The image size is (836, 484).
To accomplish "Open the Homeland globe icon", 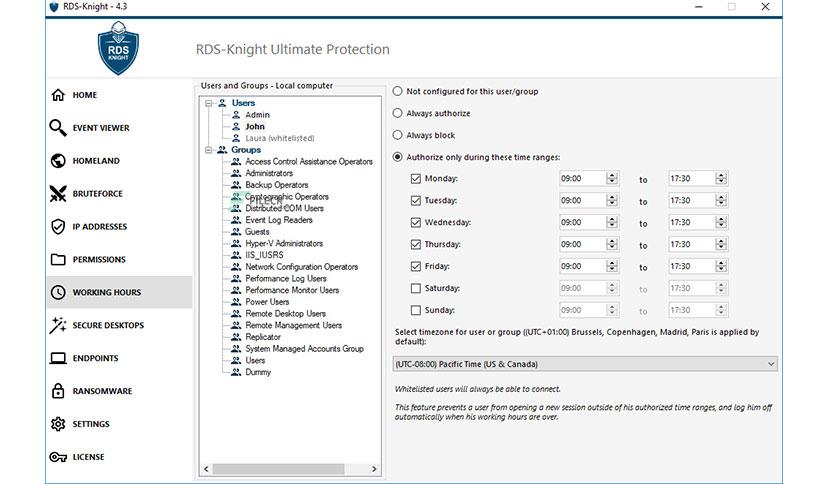I will [58, 160].
